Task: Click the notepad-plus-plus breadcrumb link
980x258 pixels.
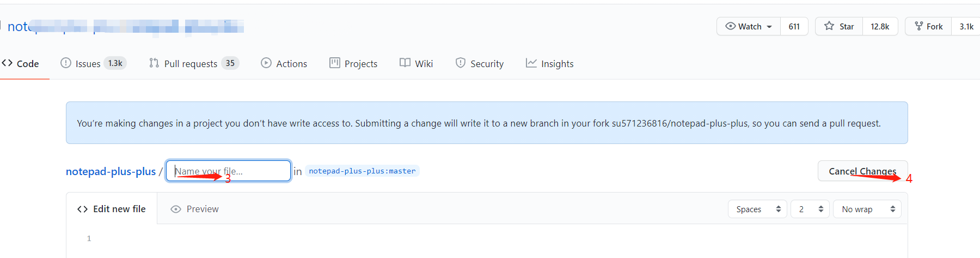Action: 111,171
